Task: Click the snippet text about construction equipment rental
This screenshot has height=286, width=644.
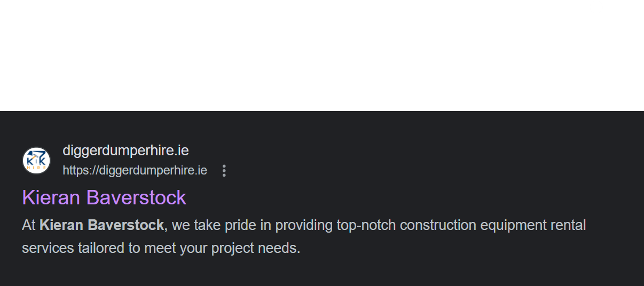Action: tap(304, 236)
